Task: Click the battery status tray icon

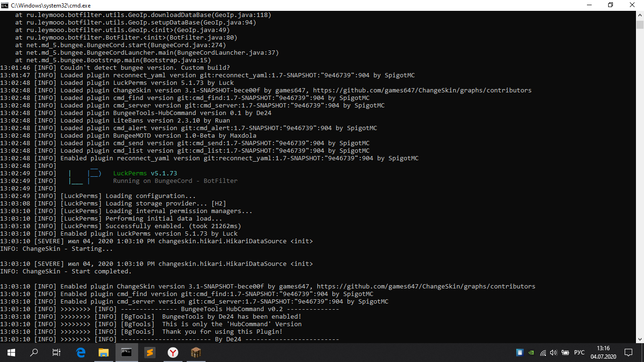Action: point(564,352)
